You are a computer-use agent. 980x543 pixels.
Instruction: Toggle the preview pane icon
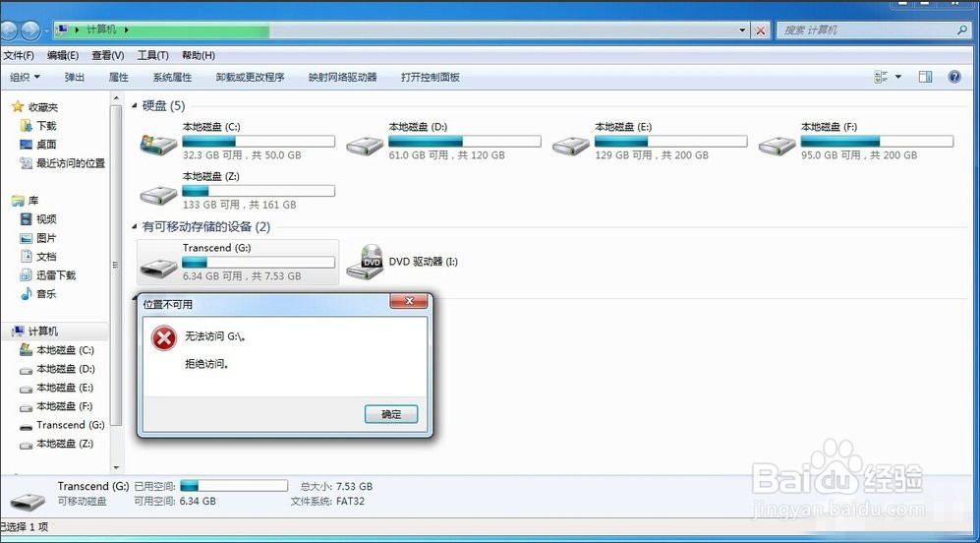(925, 77)
